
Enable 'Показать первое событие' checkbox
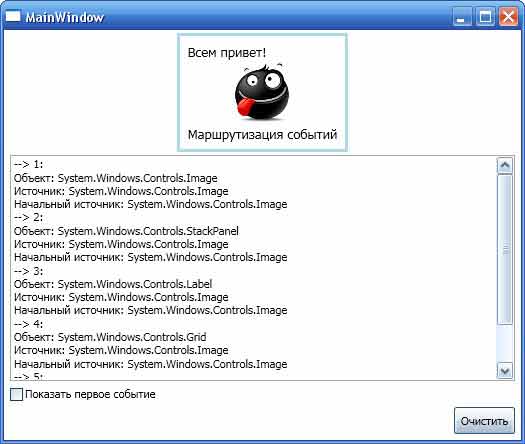[x=16, y=394]
